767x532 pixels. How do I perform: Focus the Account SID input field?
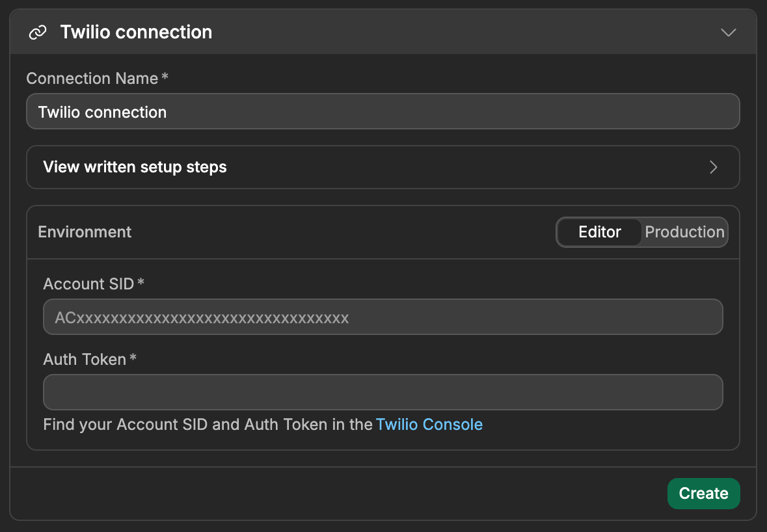tap(383, 317)
